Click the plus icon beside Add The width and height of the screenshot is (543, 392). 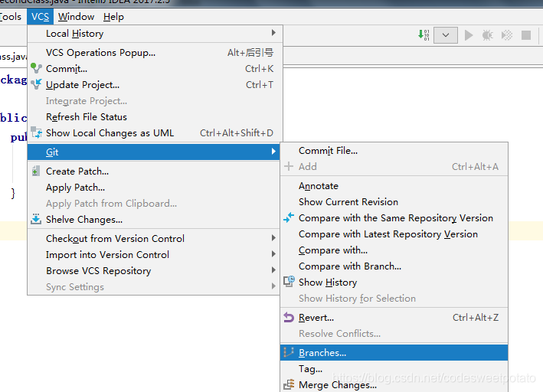289,167
